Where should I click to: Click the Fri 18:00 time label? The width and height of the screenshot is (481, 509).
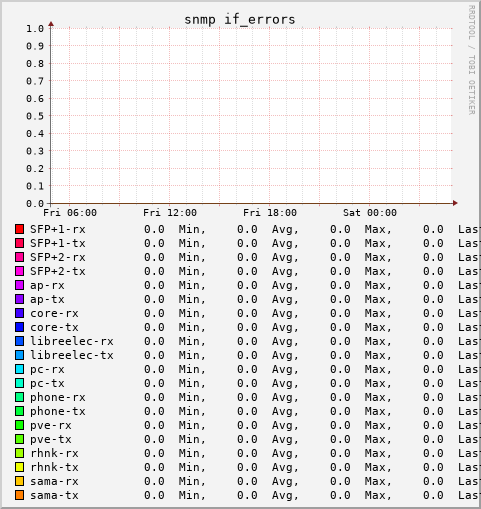270,213
